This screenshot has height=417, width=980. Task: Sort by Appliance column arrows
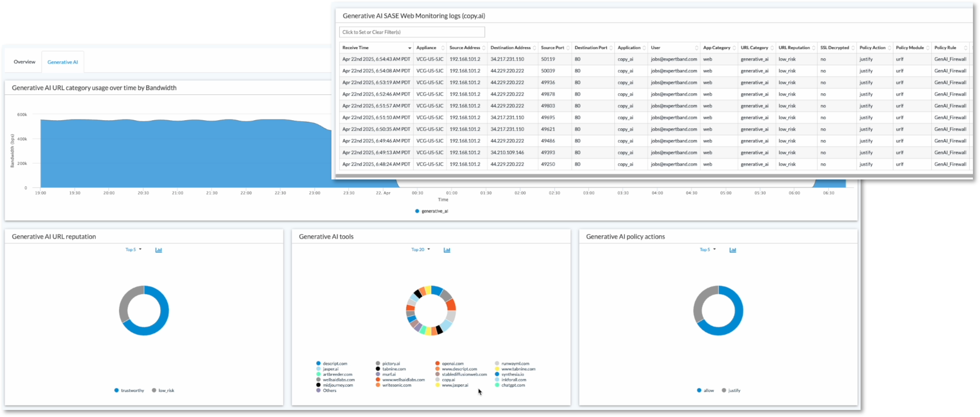(443, 48)
